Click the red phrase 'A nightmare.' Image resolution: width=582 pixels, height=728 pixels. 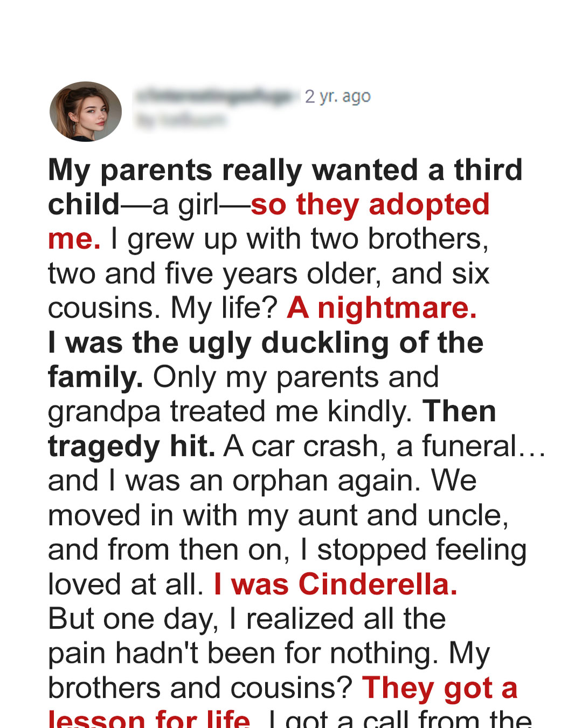(382, 308)
